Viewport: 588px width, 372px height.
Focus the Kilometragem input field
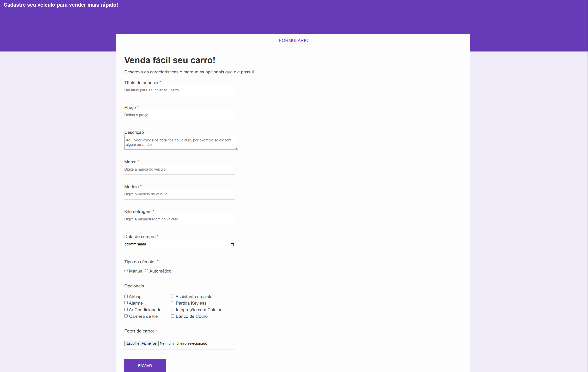[x=179, y=219]
